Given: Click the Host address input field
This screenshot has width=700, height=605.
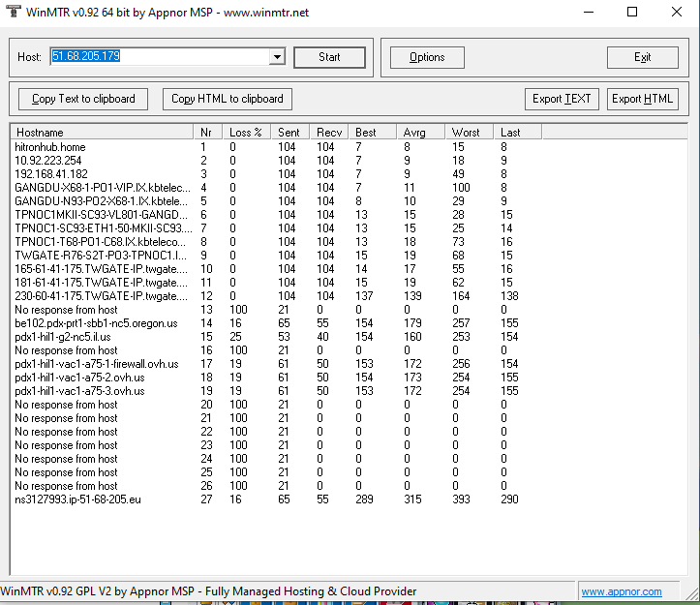Looking at the screenshot, I should (159, 57).
